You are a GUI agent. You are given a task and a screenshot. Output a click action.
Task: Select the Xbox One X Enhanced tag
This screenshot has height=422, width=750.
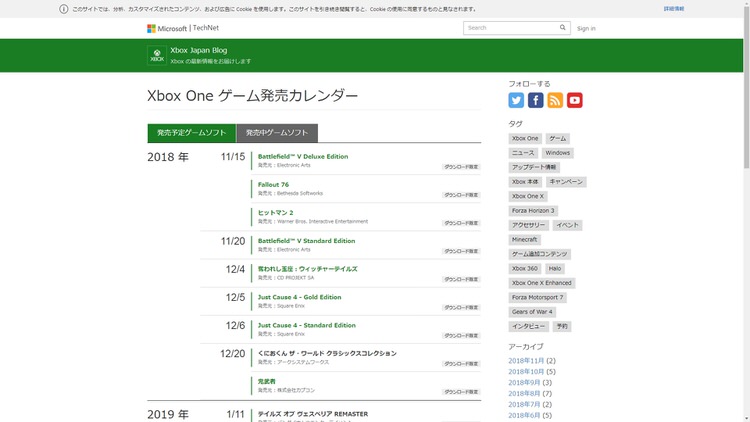[541, 283]
